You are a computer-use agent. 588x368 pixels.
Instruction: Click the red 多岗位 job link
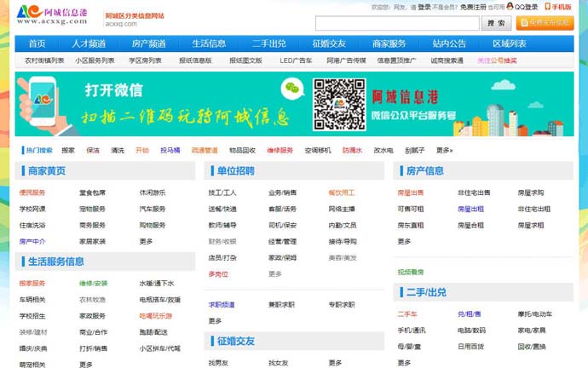218,274
